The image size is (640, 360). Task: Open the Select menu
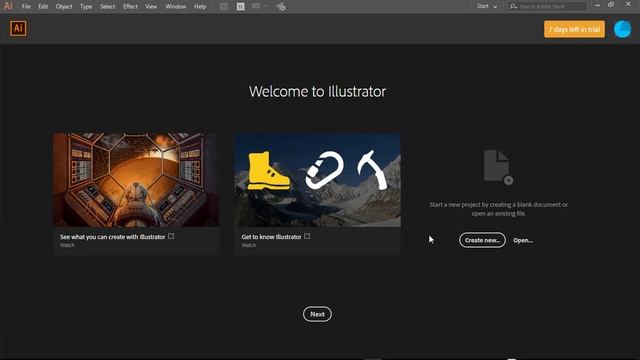click(x=108, y=7)
